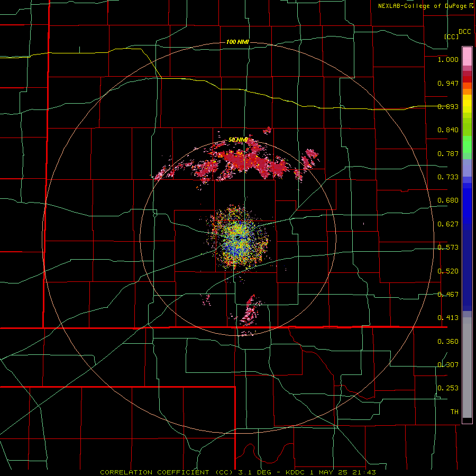Screen dimensions: 476x476
Task: Click the 0.573 color scale value
Action: [x=448, y=248]
